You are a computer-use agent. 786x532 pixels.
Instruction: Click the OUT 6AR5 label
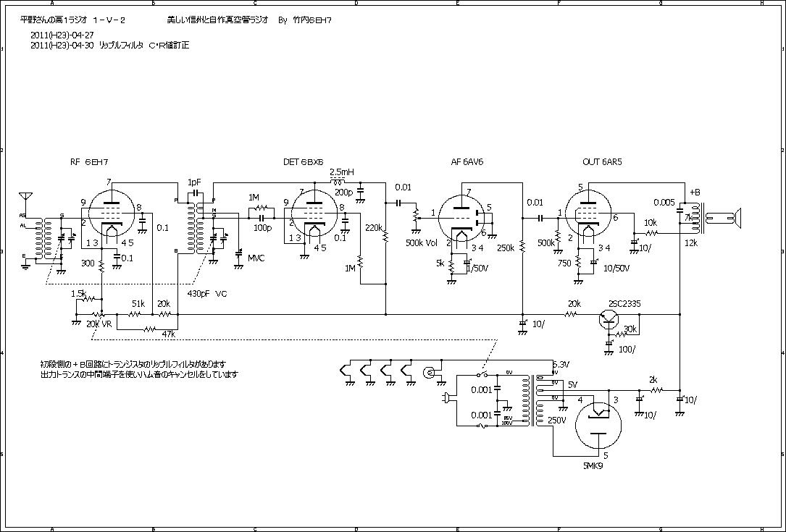602,162
